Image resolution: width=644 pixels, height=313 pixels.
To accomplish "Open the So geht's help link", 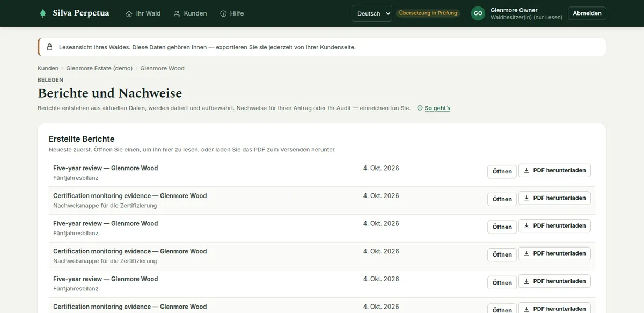I will (437, 108).
